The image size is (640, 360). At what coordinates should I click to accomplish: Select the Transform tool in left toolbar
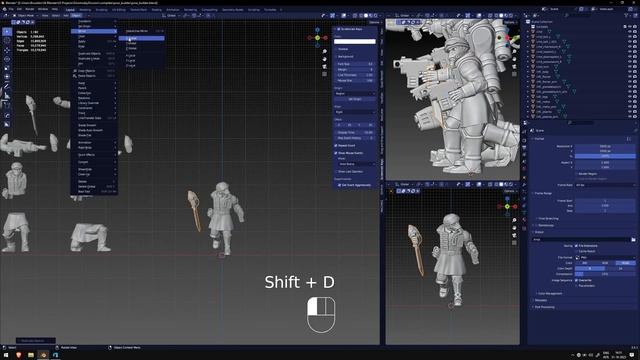pyautogui.click(x=7, y=77)
